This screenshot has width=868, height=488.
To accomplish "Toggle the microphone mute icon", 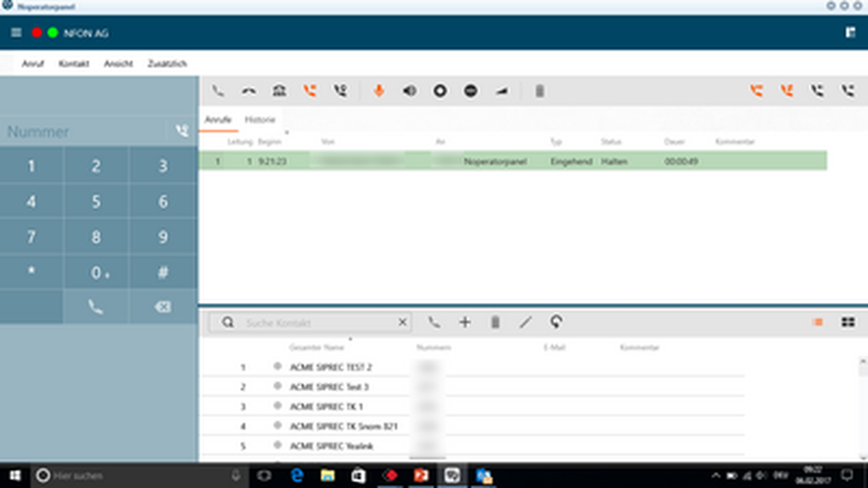I will [x=379, y=91].
